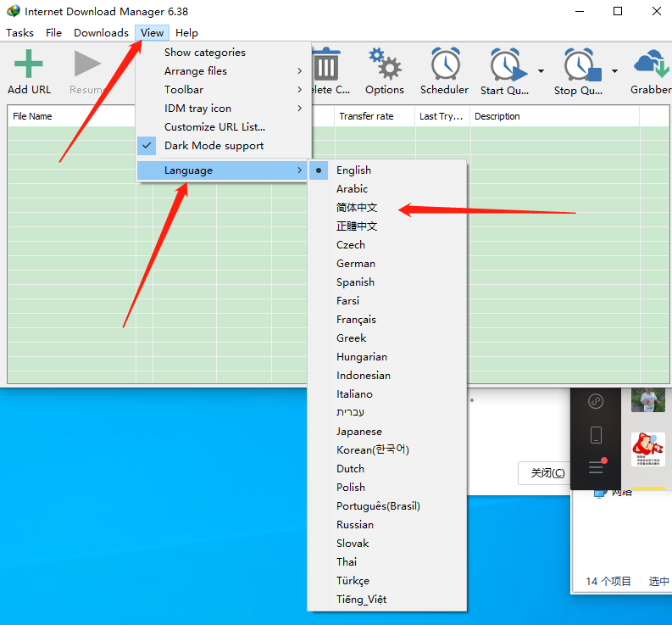This screenshot has width=672, height=625.
Task: Click the phone icon in dark sidebar
Action: point(596,435)
